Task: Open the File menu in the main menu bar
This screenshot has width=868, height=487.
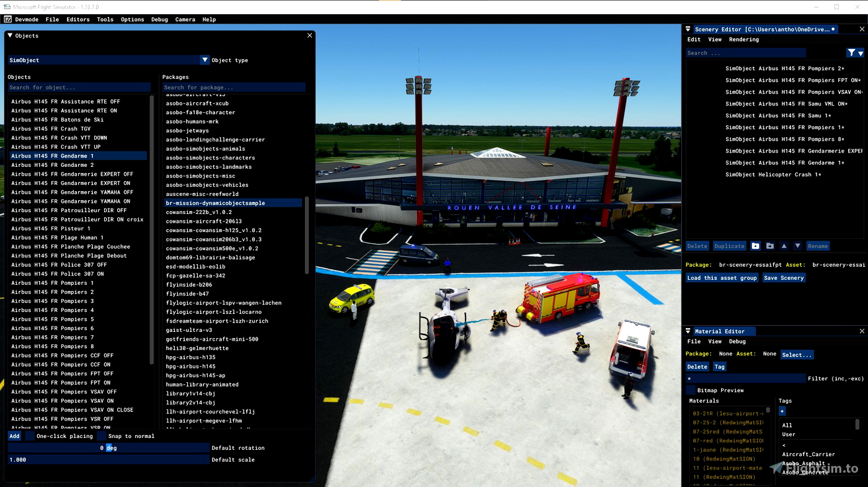Action: [52, 19]
